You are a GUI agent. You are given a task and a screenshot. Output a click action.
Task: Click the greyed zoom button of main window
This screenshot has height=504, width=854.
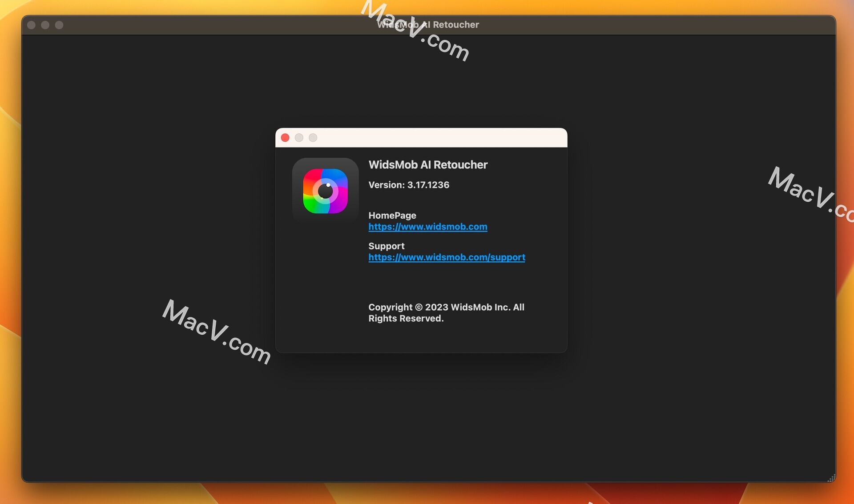click(59, 25)
